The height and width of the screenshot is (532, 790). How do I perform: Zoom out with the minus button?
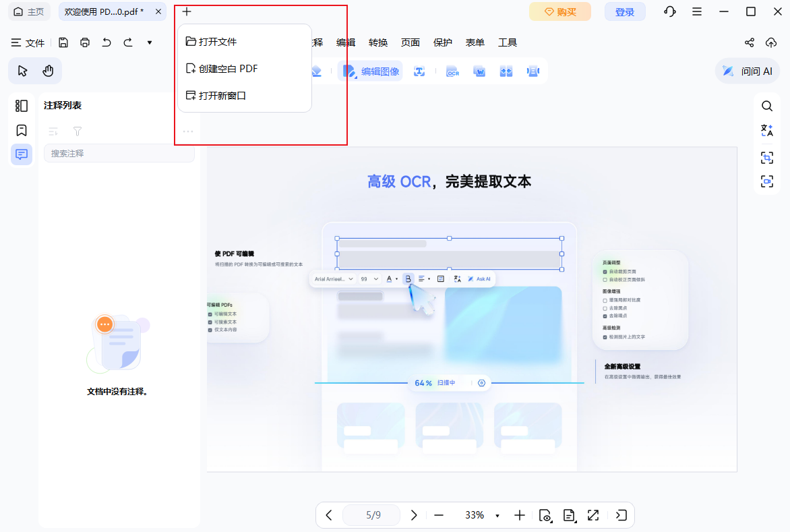[x=439, y=515]
